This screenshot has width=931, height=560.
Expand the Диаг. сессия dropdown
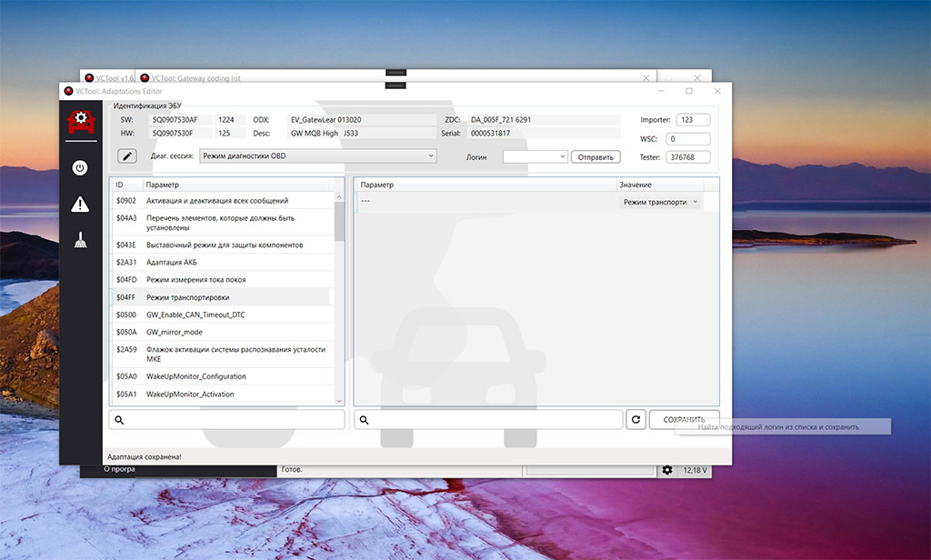[317, 156]
